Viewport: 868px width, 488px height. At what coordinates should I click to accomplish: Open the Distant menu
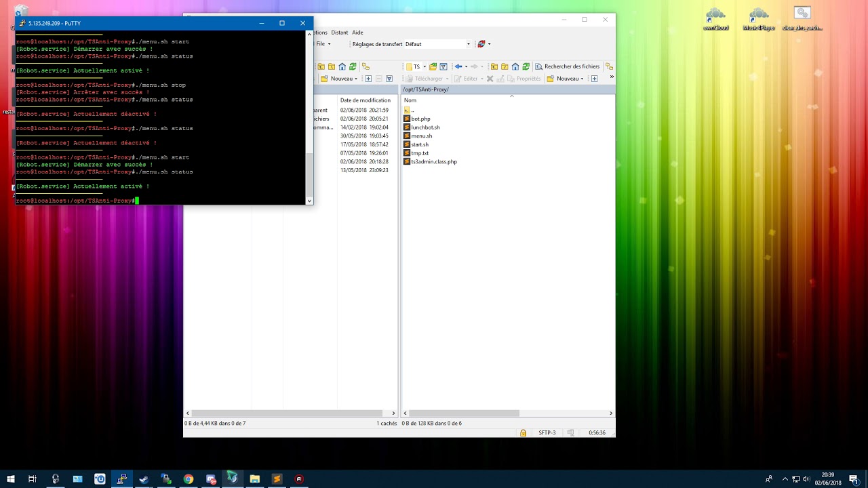tap(339, 32)
